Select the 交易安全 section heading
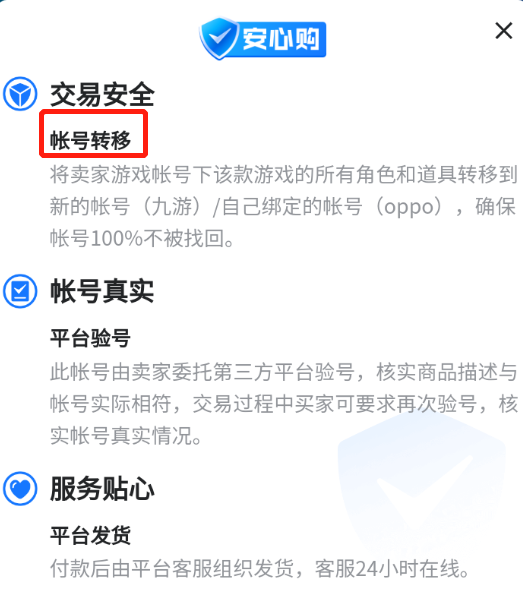523x595 pixels. coord(102,94)
